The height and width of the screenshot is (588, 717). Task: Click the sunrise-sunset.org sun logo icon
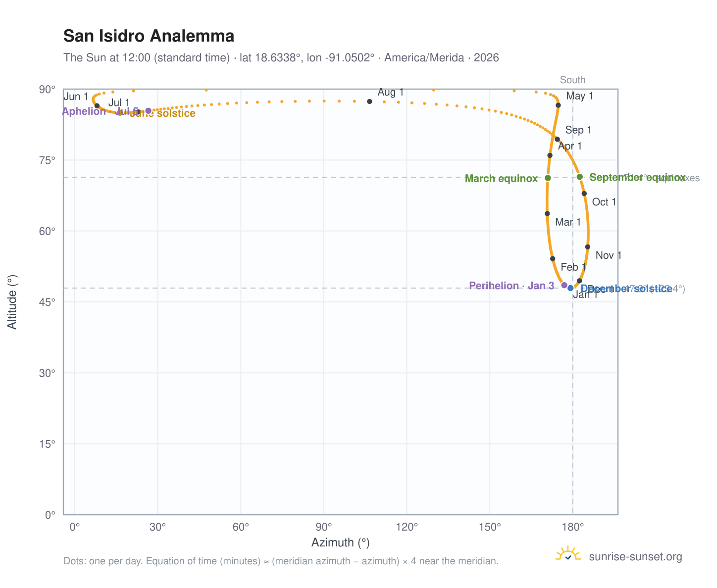pyautogui.click(x=568, y=555)
